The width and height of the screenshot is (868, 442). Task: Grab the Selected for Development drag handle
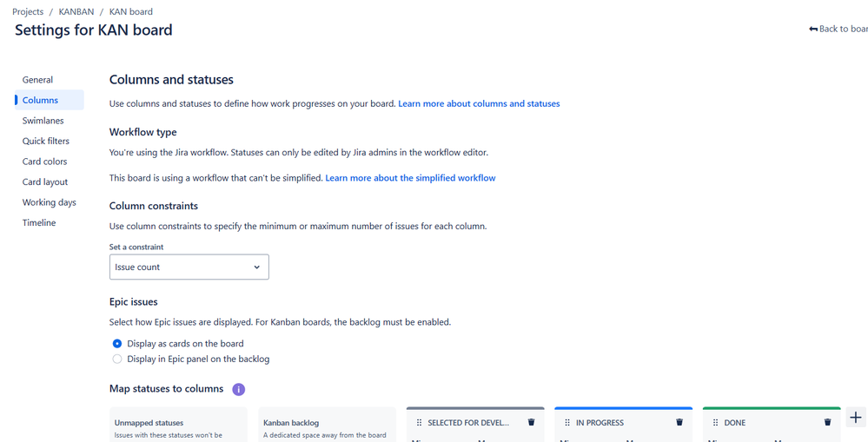419,423
